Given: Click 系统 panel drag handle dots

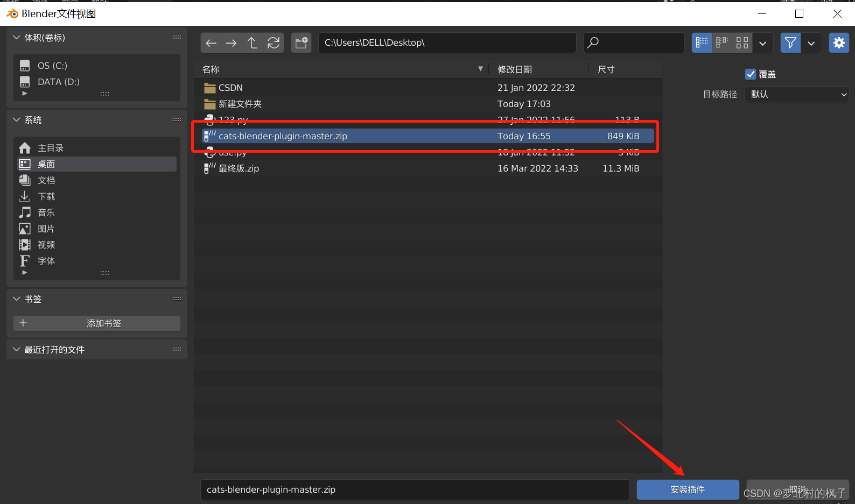Looking at the screenshot, I should tap(177, 120).
